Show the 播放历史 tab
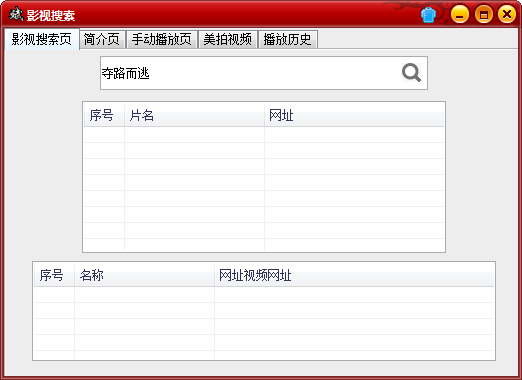522x380 pixels. tap(287, 39)
